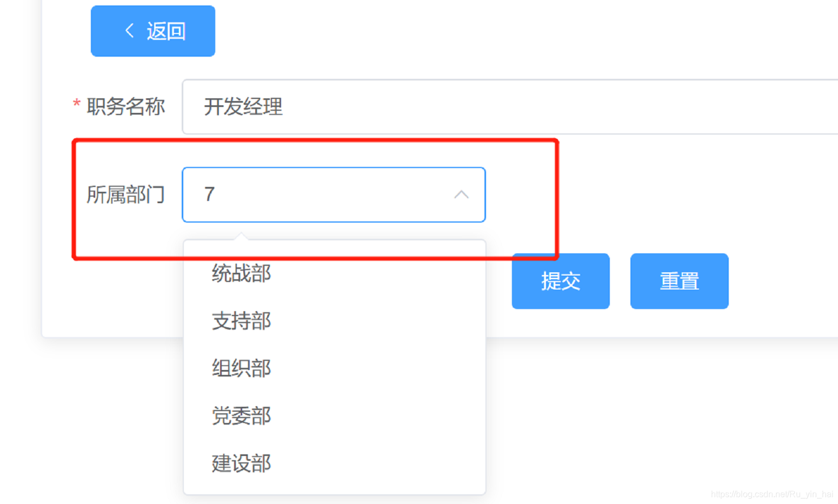
Task: Click the 开发经理 text in the field
Action: coord(243,106)
